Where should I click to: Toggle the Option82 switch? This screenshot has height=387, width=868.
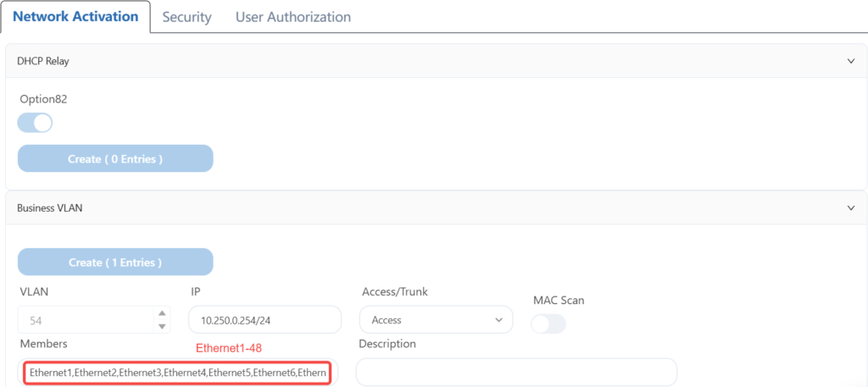pyautogui.click(x=35, y=124)
